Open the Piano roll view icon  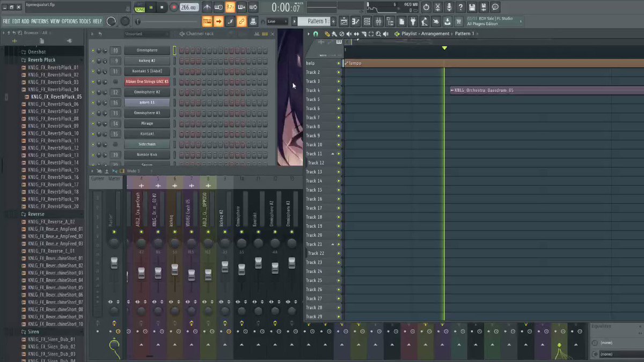click(x=355, y=21)
